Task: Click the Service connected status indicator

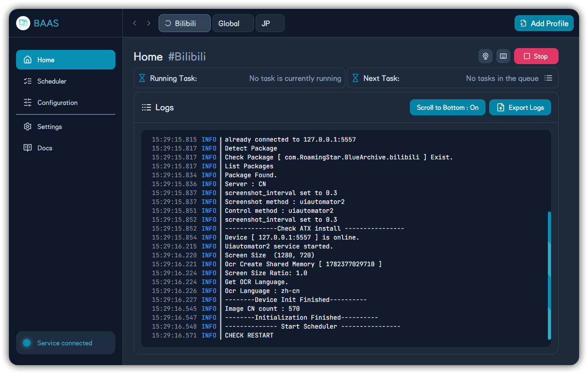Action: [x=65, y=343]
